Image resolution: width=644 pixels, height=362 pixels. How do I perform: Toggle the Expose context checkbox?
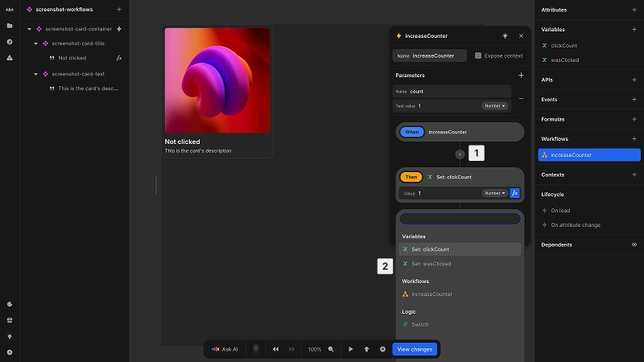(x=477, y=56)
